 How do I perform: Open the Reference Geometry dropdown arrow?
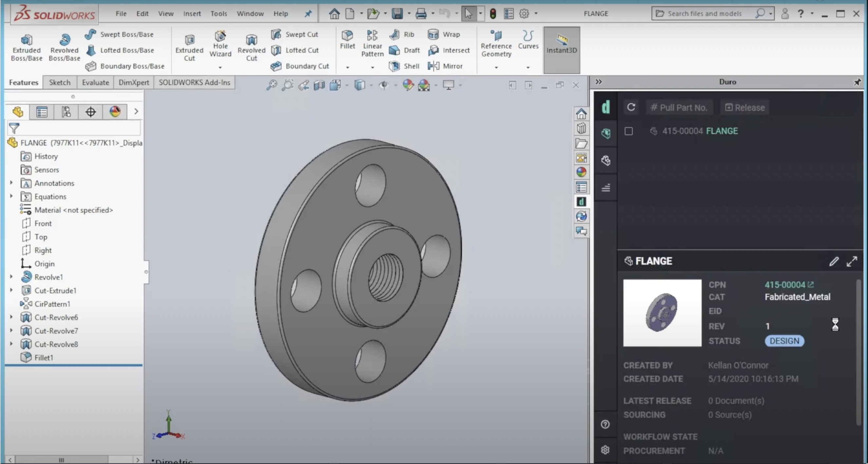(496, 67)
